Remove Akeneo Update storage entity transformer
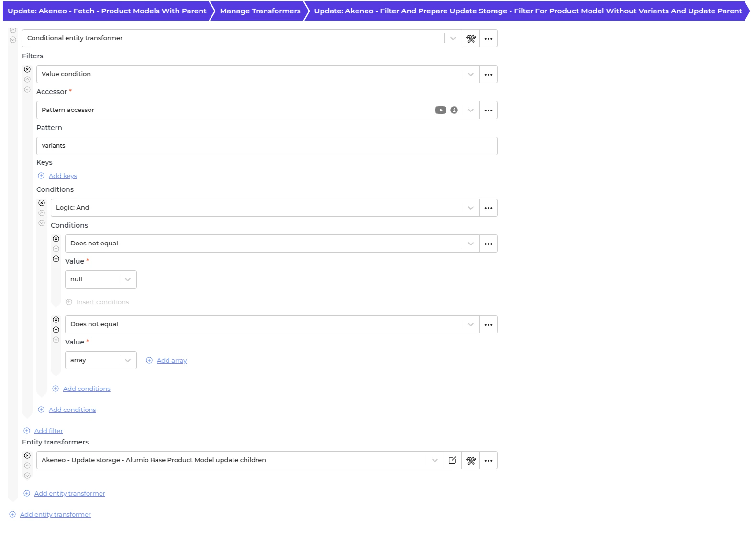756x533 pixels. [27, 455]
